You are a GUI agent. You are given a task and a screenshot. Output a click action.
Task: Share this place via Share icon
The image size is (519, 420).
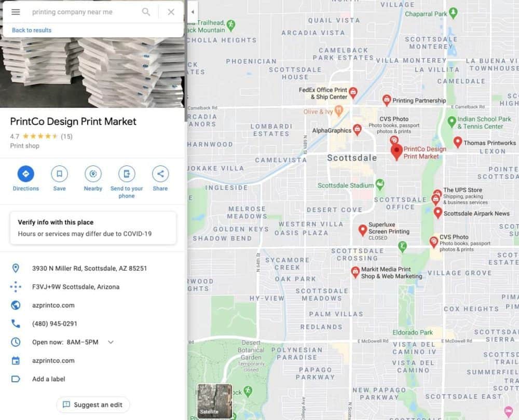point(160,174)
